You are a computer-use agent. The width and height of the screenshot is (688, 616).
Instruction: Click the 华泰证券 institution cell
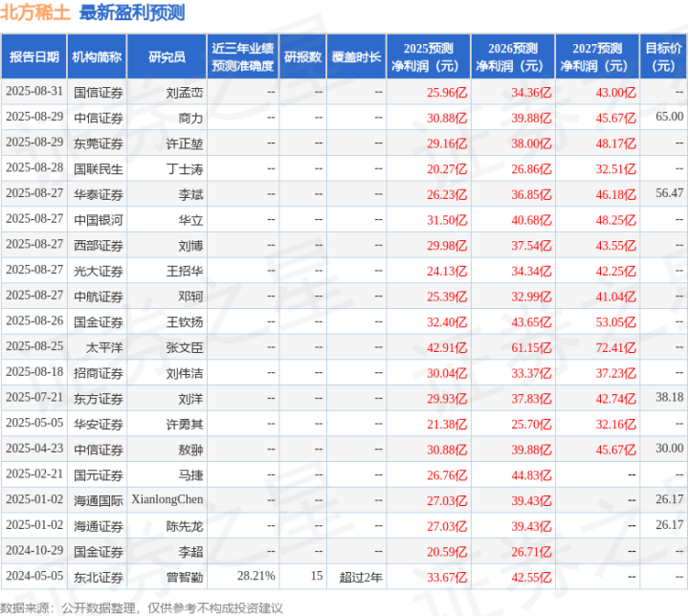99,194
